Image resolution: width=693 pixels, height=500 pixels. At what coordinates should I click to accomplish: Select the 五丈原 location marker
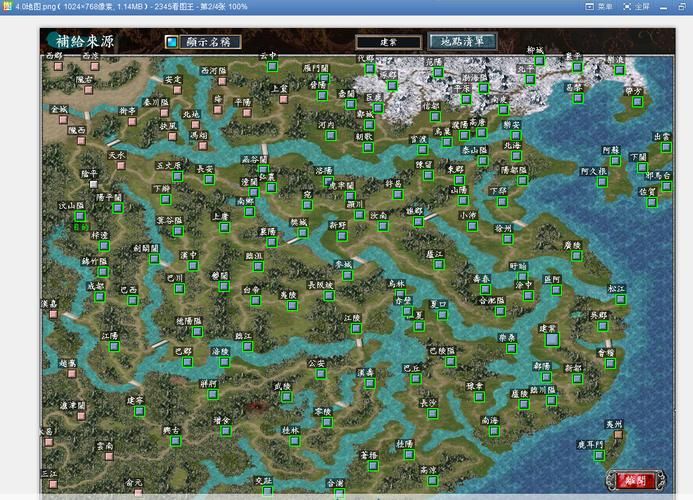[178, 176]
